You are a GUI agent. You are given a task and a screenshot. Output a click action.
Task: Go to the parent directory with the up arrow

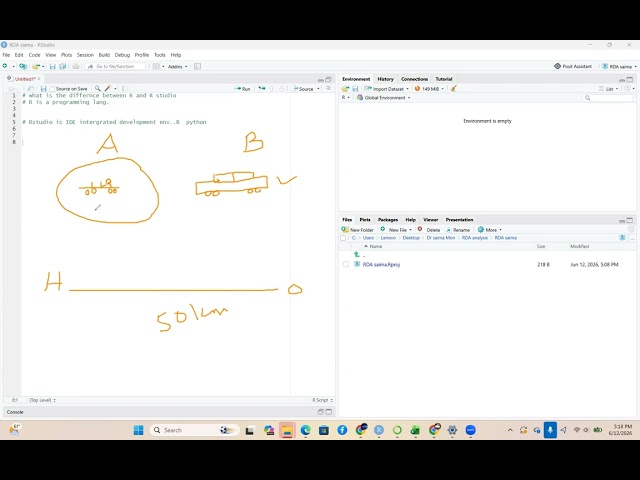click(x=357, y=255)
